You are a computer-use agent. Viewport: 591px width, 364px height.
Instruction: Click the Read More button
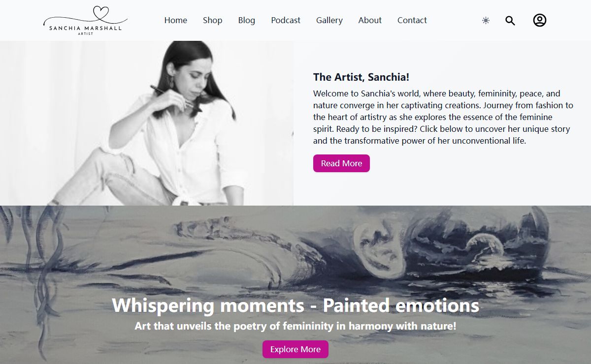(x=341, y=163)
